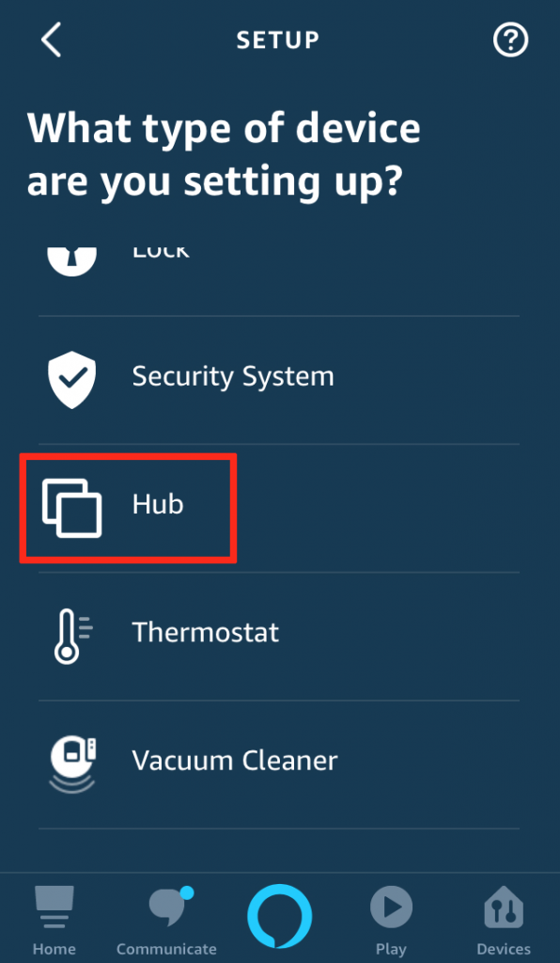
Task: Tap the blue notification dot on Communicate
Action: pyautogui.click(x=187, y=892)
